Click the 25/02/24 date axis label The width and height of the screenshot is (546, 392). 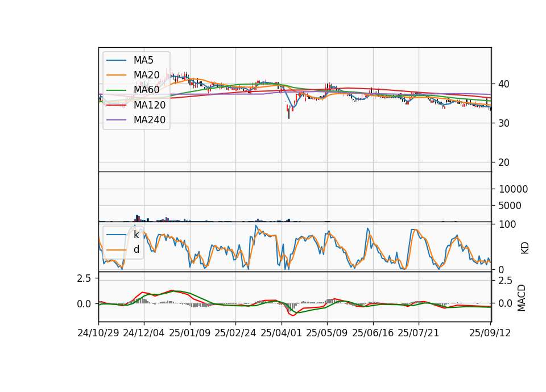point(235,333)
